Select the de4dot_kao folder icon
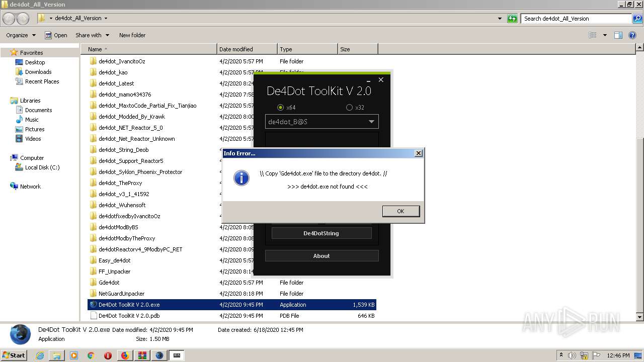 coord(93,72)
